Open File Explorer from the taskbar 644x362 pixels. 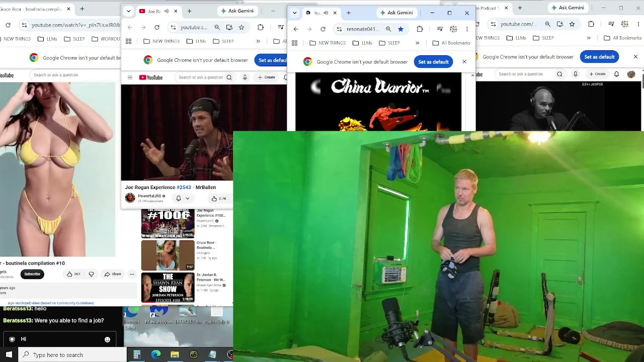pos(175,354)
